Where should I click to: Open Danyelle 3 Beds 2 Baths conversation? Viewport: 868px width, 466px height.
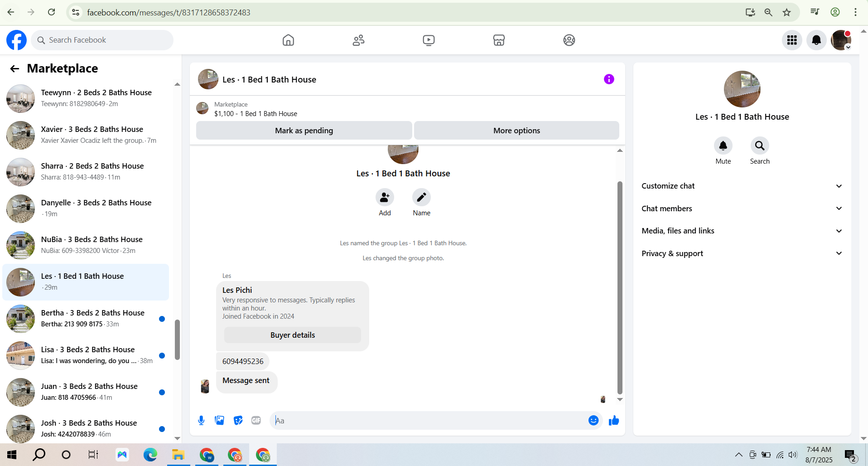pos(86,209)
